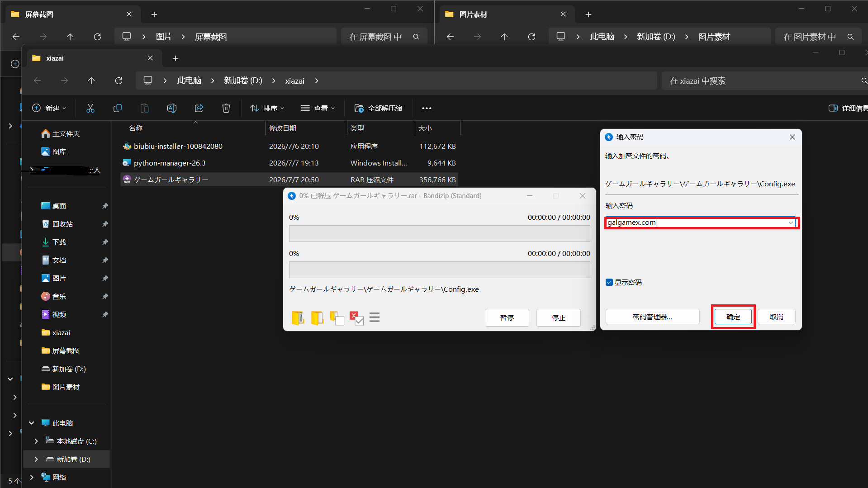868x488 pixels.
Task: Click 确定 to confirm the password
Action: click(x=733, y=317)
